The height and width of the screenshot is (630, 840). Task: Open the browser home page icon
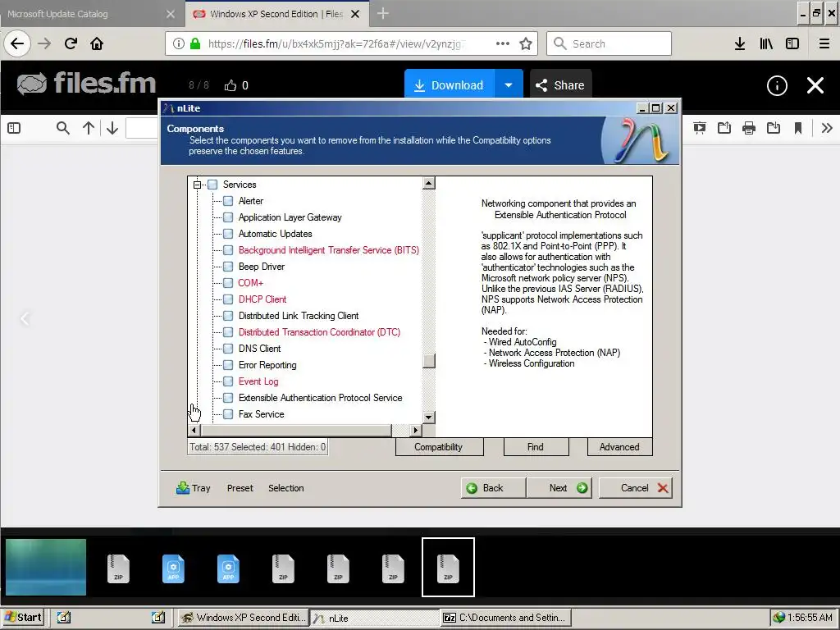97,43
